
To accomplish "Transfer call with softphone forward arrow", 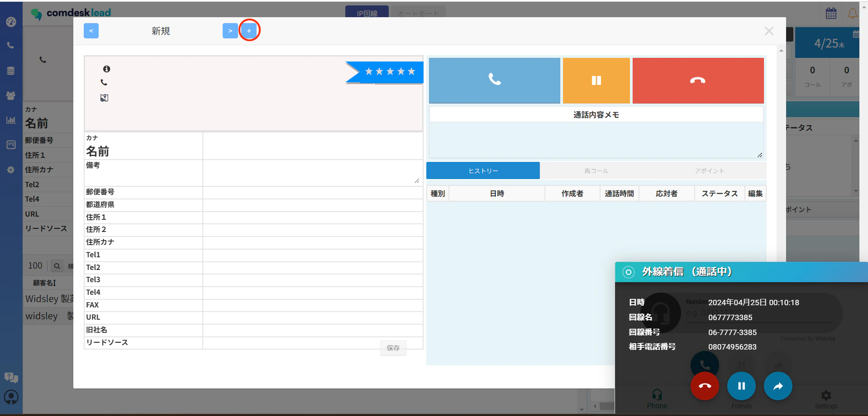I will pyautogui.click(x=778, y=386).
